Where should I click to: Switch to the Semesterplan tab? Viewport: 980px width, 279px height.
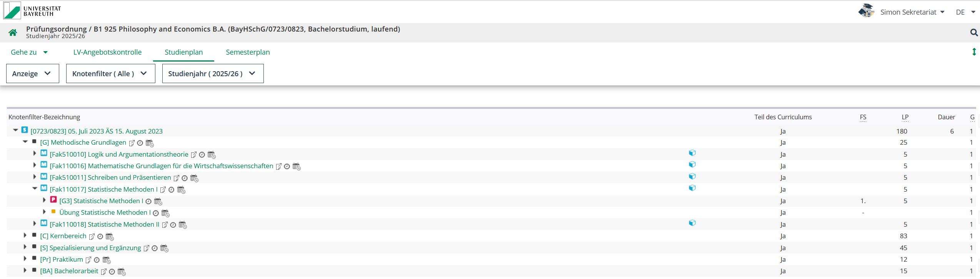pyautogui.click(x=248, y=52)
